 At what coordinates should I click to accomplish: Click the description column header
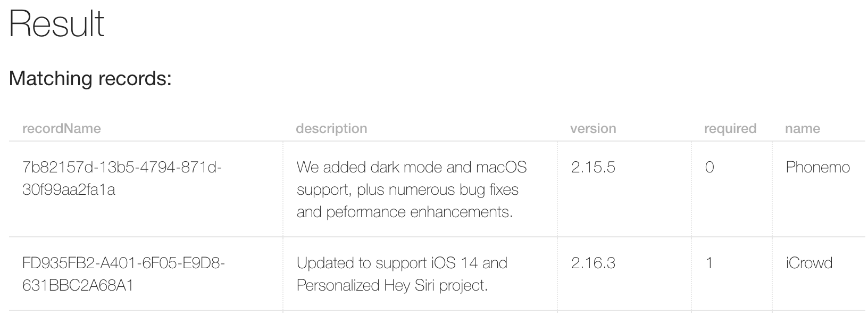[x=331, y=128]
